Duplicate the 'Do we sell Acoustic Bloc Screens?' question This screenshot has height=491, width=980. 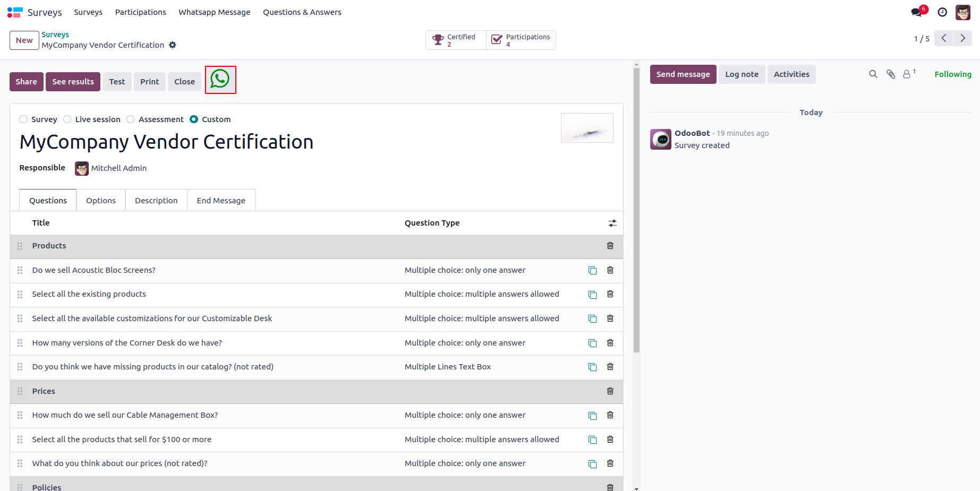(592, 271)
